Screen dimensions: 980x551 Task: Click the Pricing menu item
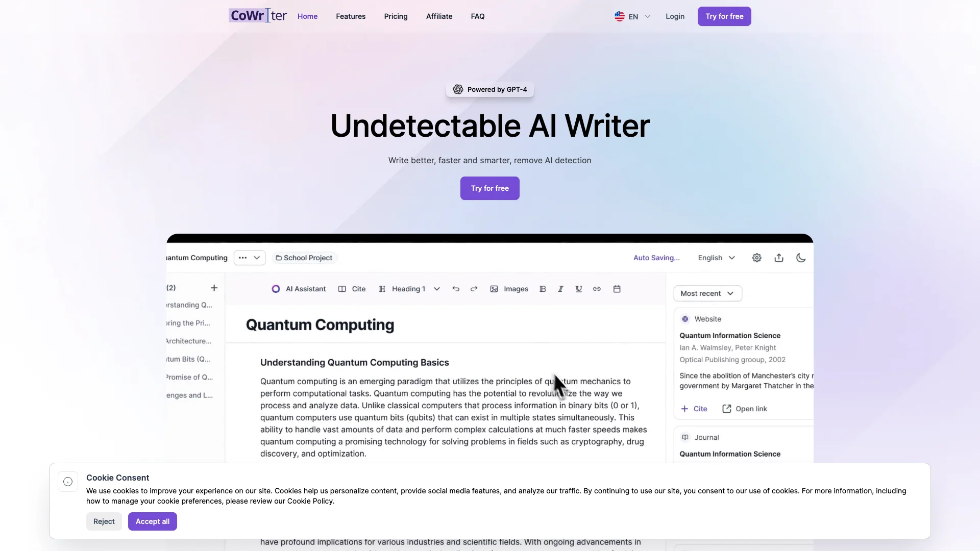click(396, 16)
